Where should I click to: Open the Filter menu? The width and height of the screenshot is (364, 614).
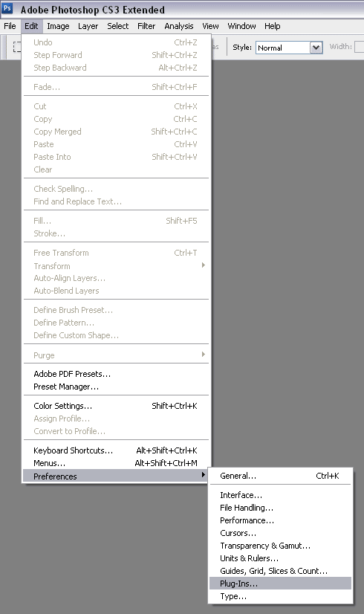point(146,26)
